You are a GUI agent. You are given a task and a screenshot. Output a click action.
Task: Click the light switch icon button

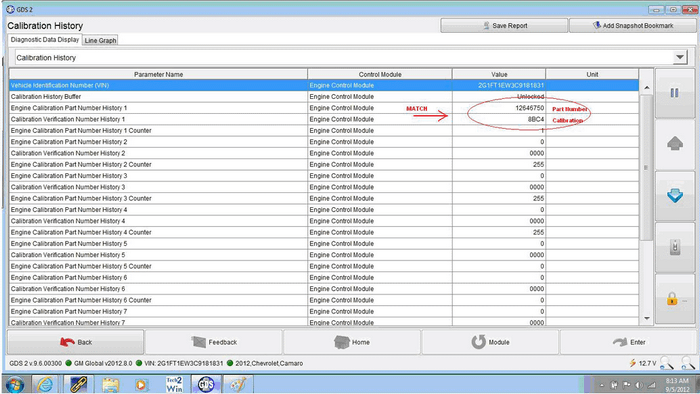click(675, 247)
